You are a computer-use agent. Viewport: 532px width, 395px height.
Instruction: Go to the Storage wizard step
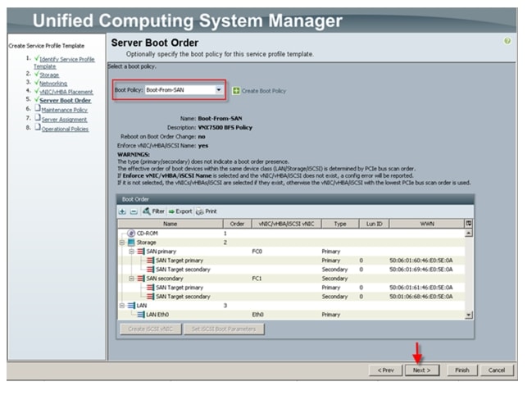49,75
